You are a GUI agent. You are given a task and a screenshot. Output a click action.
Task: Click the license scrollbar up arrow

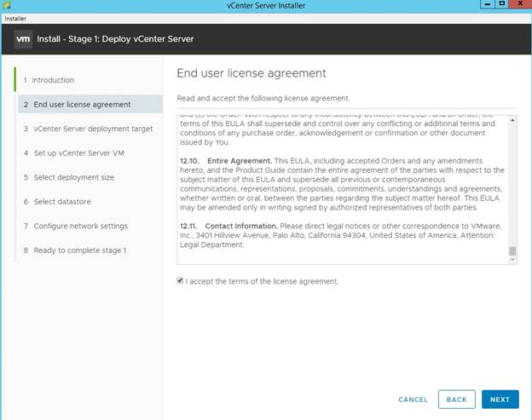512,120
